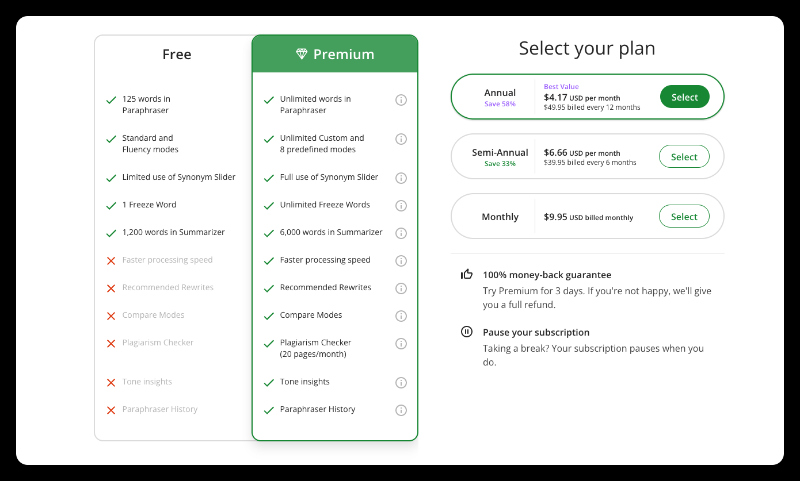Open info tooltip for Plagiarism Checker

coord(401,343)
